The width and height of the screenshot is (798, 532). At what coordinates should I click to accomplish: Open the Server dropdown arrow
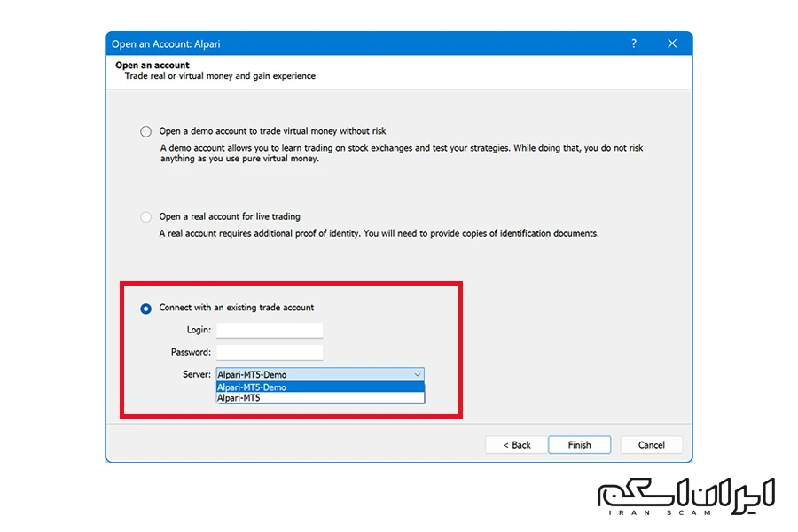[x=418, y=375]
